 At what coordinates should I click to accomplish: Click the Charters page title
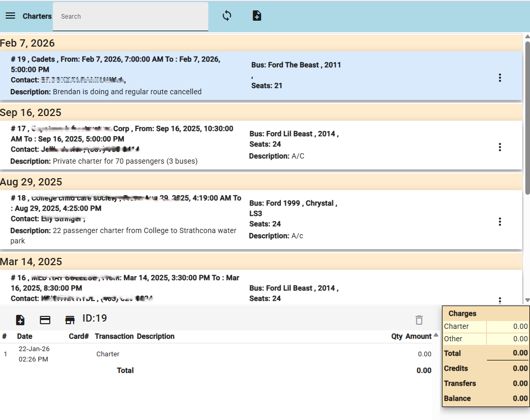coord(37,16)
